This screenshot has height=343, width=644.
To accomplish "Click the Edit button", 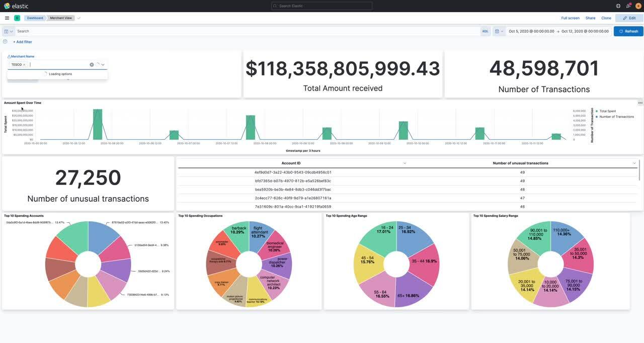I will tap(629, 18).
